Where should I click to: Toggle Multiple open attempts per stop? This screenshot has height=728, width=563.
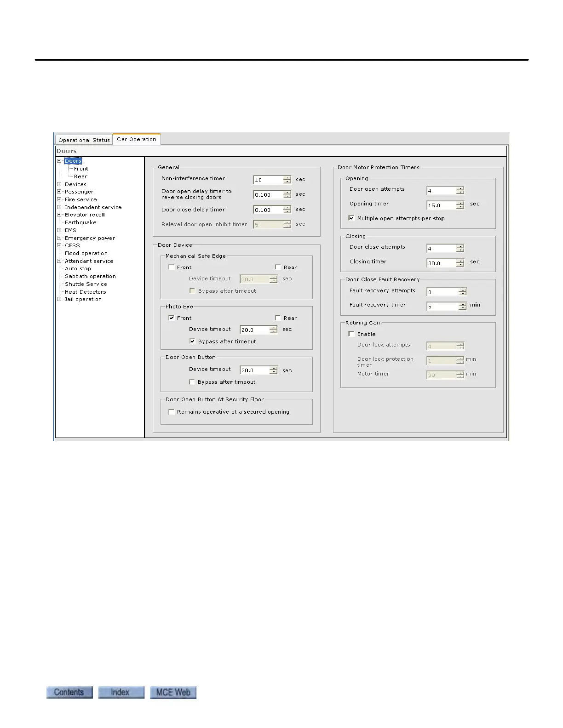tap(351, 218)
